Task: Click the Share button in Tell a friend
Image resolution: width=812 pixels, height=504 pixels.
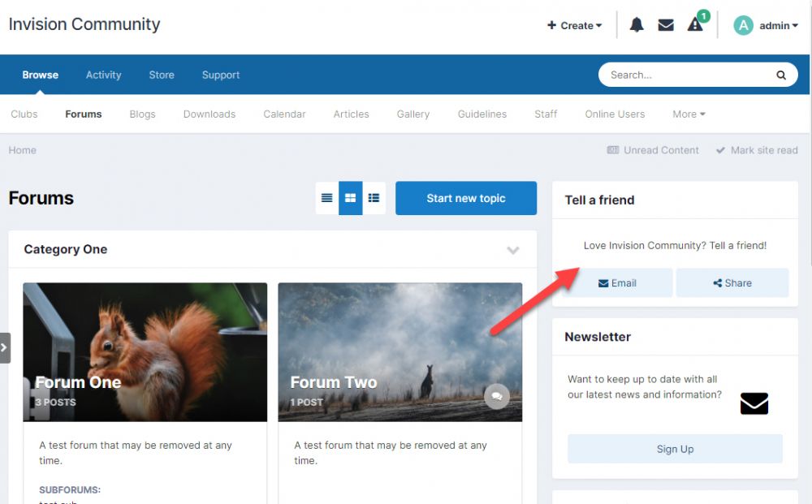Action: pyautogui.click(x=732, y=283)
